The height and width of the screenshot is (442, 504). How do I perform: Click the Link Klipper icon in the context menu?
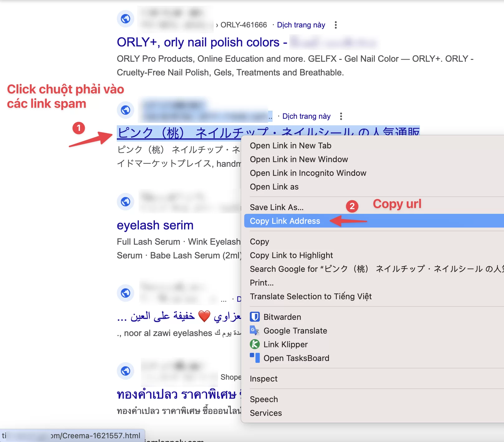[x=255, y=344]
